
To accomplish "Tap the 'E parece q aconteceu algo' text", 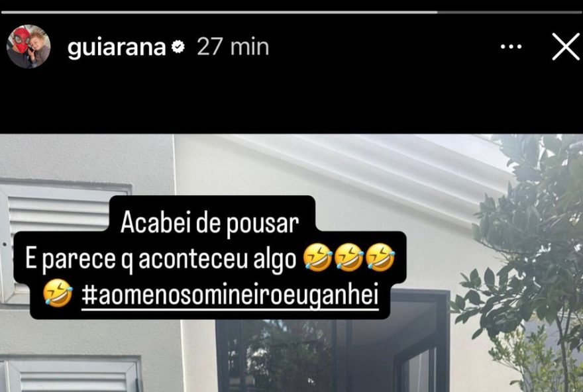I will tap(160, 259).
